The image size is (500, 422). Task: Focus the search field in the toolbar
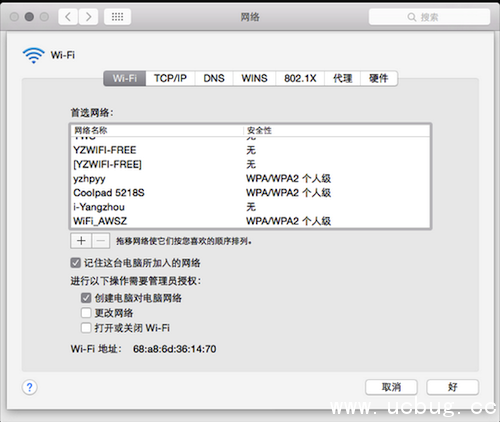[429, 17]
